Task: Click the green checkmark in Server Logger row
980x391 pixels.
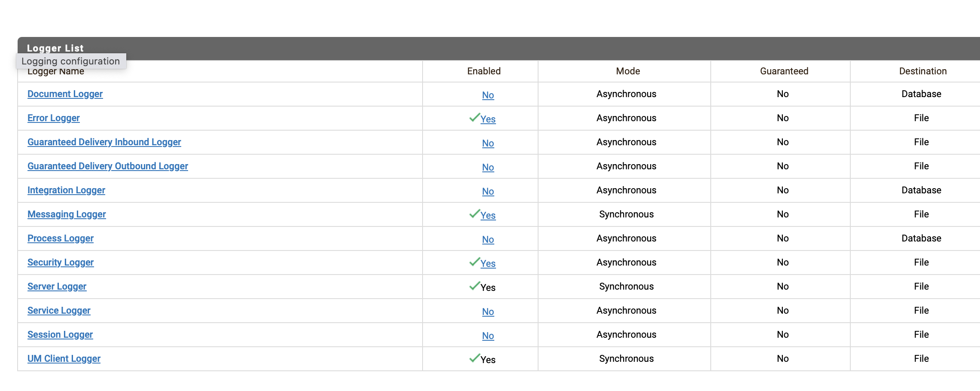Action: click(x=475, y=286)
